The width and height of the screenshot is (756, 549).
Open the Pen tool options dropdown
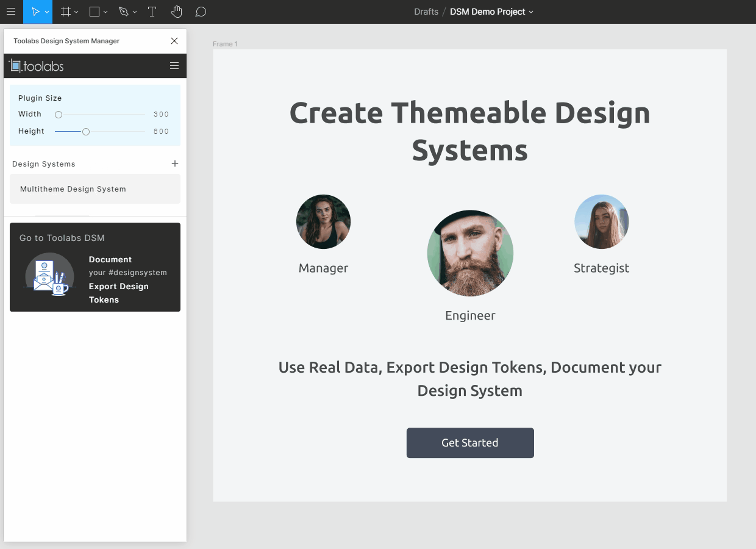coord(134,12)
